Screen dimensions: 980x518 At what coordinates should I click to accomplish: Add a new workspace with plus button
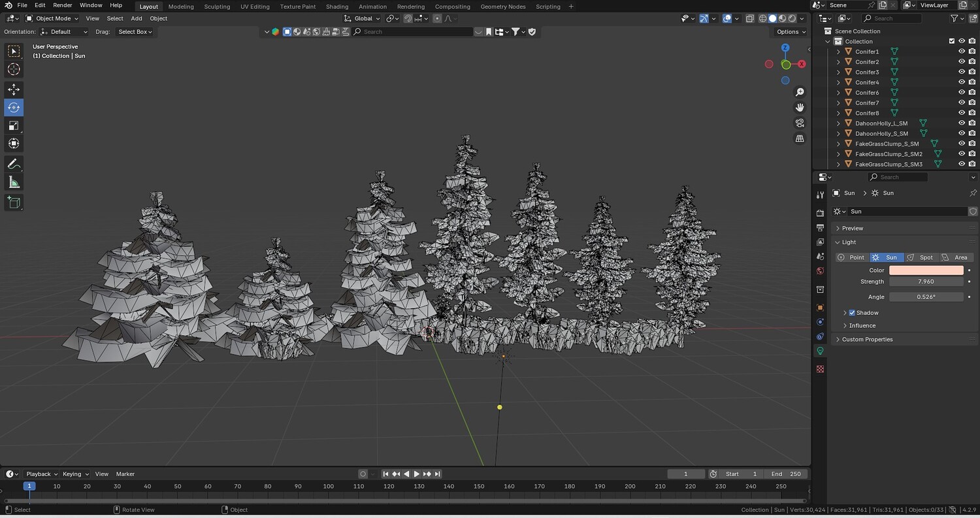571,7
